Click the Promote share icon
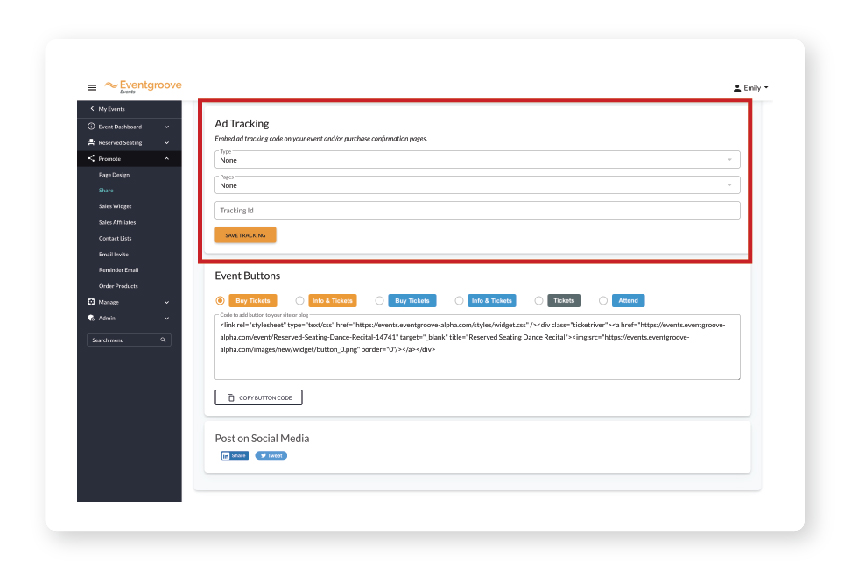The width and height of the screenshot is (851, 576). (91, 159)
